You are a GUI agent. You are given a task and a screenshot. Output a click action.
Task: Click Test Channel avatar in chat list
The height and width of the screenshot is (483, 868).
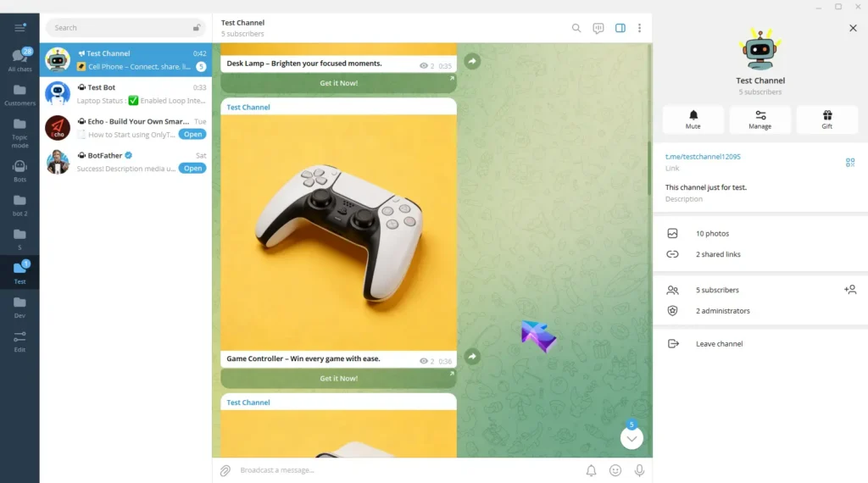click(x=58, y=60)
